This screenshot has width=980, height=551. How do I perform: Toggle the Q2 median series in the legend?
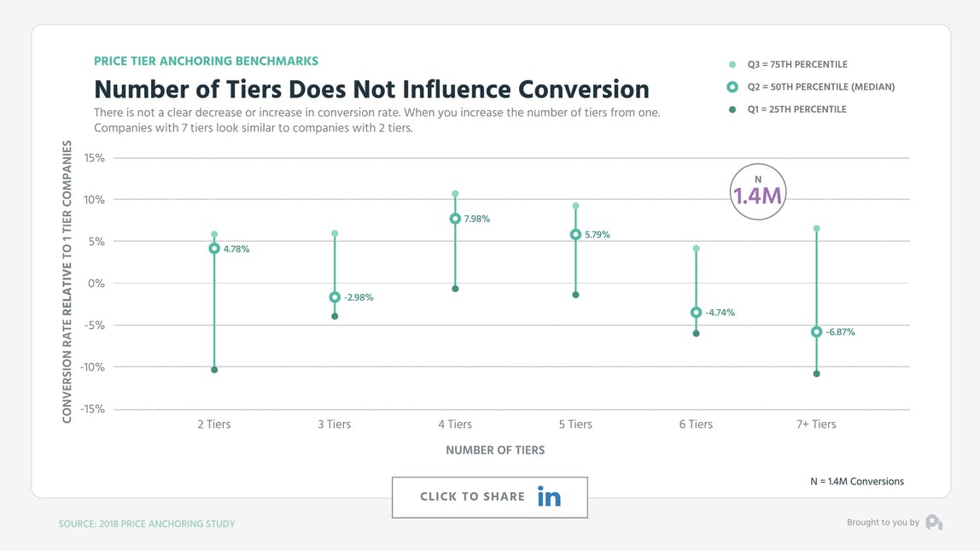tap(811, 86)
